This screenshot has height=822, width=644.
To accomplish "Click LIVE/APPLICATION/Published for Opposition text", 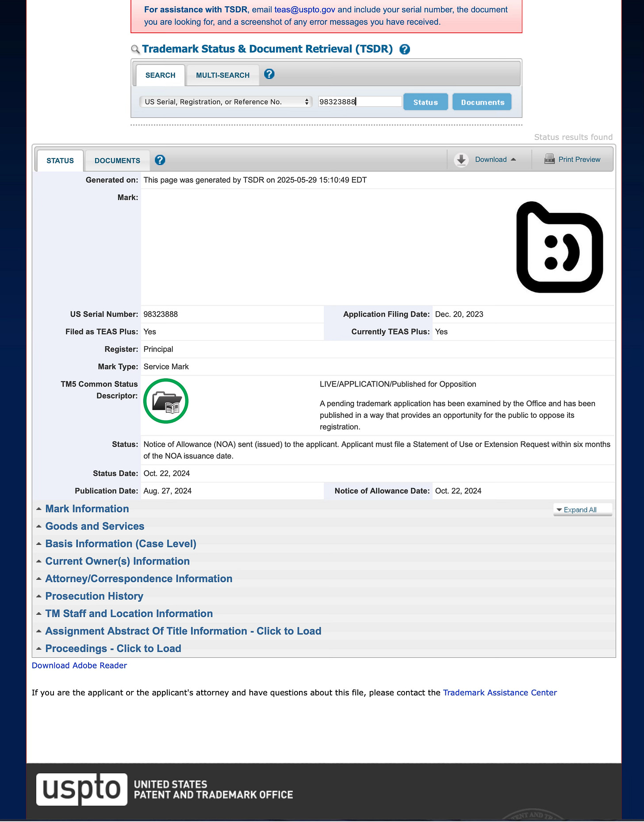I will (398, 384).
